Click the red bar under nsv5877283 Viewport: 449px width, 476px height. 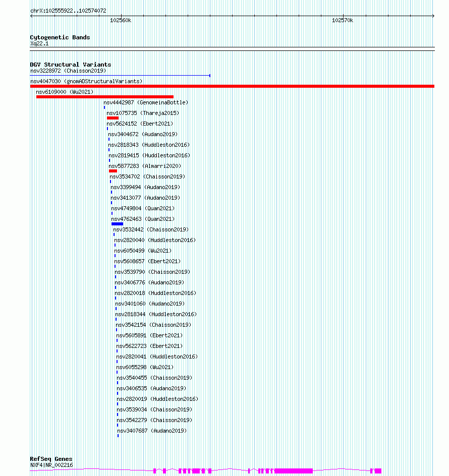coord(113,171)
